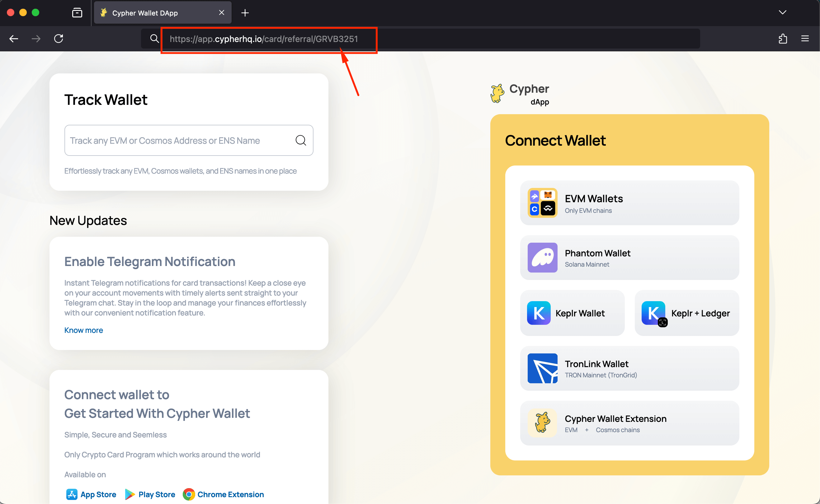Click the 'Available on' label

click(x=85, y=474)
